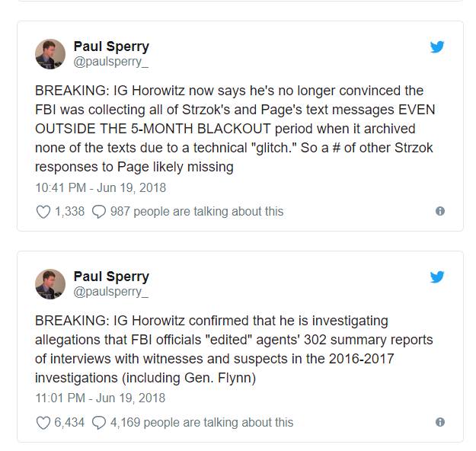This screenshot has width=476, height=451.
Task: Open @paulsperry_ handle in first tweet
Action: point(111,62)
